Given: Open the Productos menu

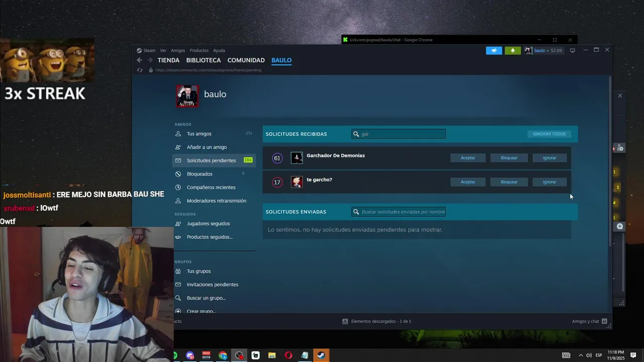Looking at the screenshot, I should point(199,50).
